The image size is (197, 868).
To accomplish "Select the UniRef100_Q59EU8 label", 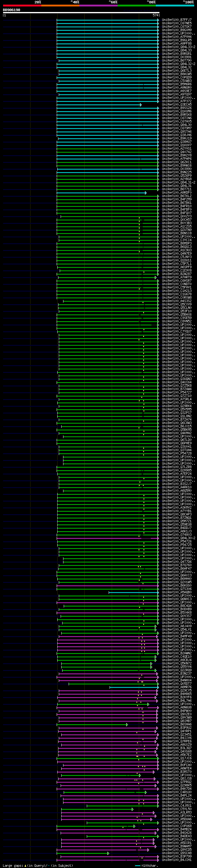I will [x=177, y=525].
